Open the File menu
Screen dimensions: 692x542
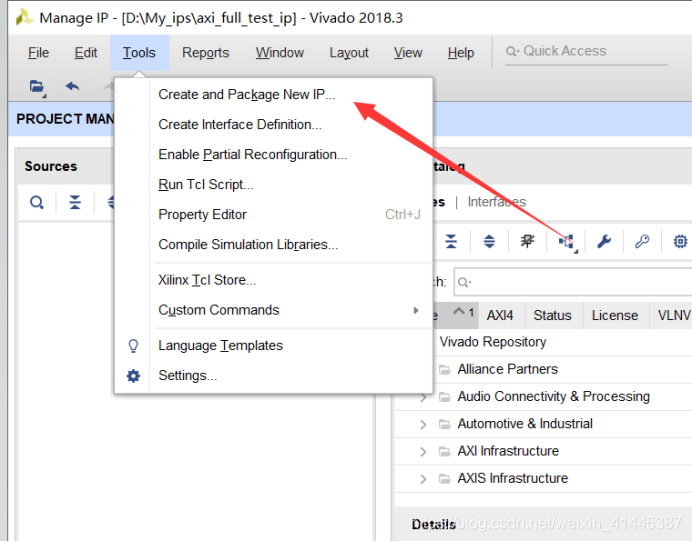click(x=38, y=53)
